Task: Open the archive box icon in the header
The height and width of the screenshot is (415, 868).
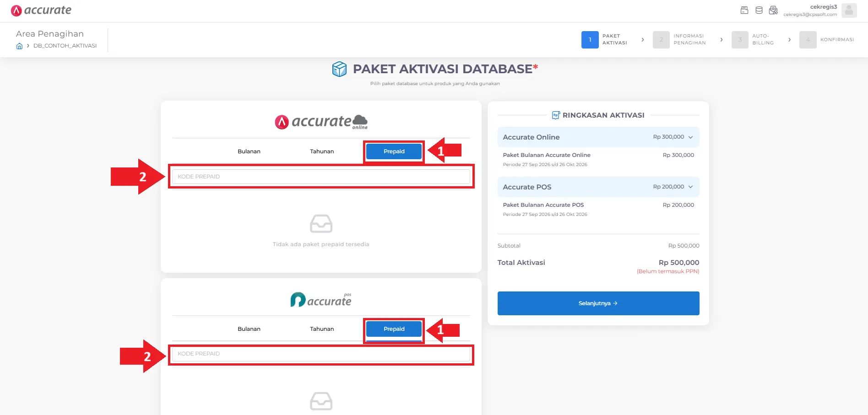Action: [x=744, y=10]
